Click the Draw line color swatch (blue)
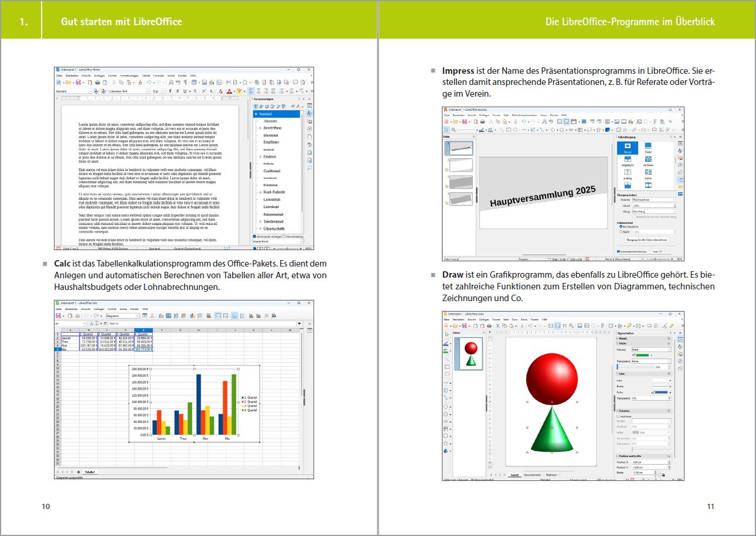The image size is (756, 536). pyautogui.click(x=660, y=392)
